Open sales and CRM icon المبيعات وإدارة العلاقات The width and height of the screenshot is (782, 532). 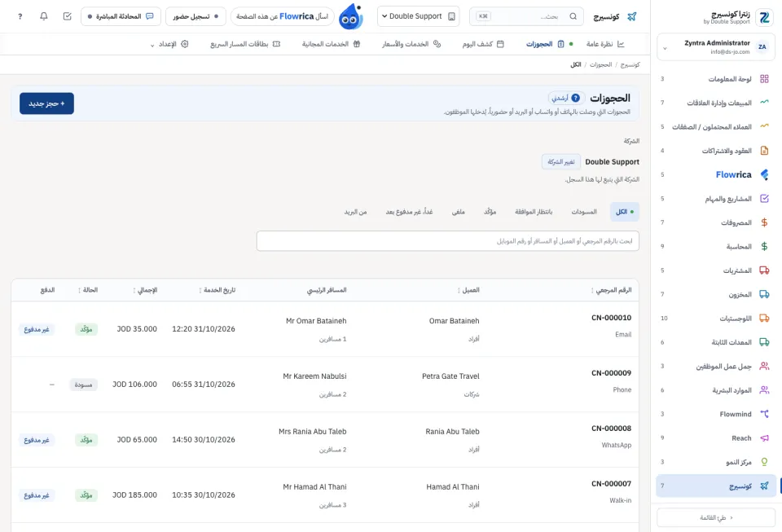pos(764,103)
